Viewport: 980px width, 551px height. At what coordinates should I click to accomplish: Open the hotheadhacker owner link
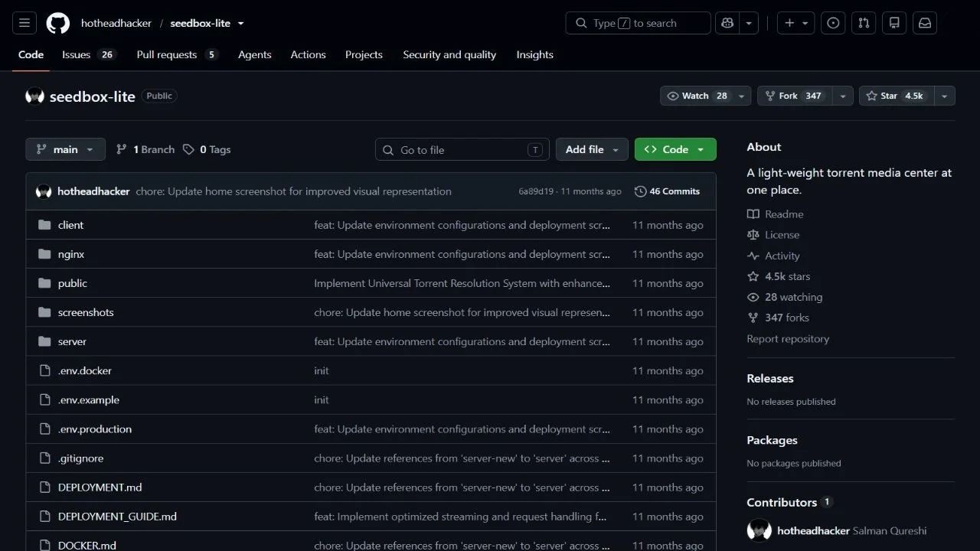[116, 23]
